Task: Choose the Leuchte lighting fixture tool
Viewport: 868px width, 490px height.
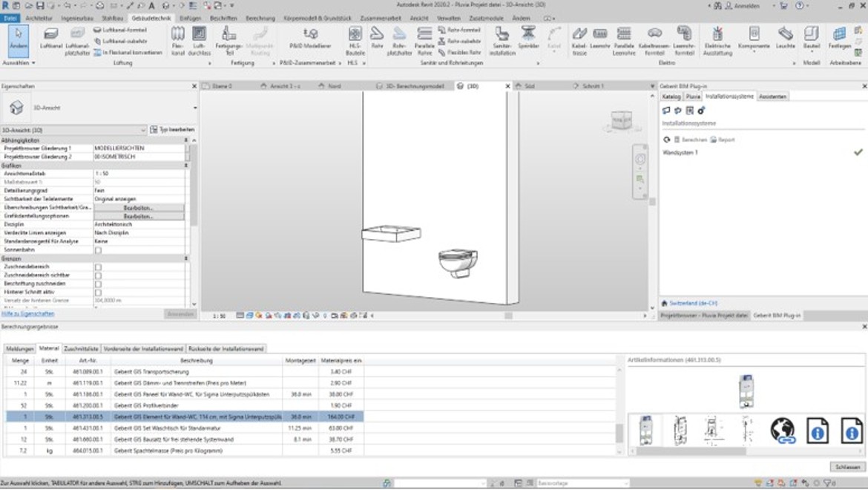Action: point(785,39)
